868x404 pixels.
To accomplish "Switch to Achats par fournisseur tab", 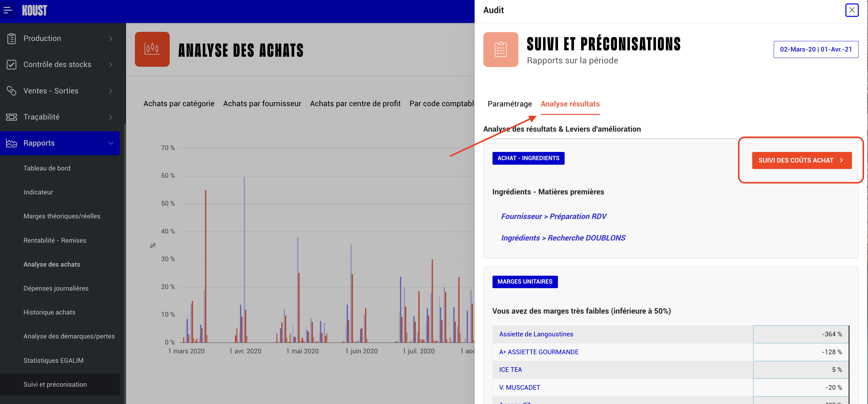I will [262, 103].
